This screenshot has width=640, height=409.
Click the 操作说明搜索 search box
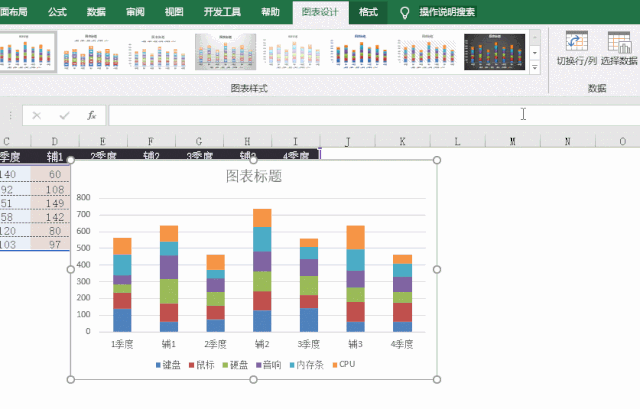(447, 12)
